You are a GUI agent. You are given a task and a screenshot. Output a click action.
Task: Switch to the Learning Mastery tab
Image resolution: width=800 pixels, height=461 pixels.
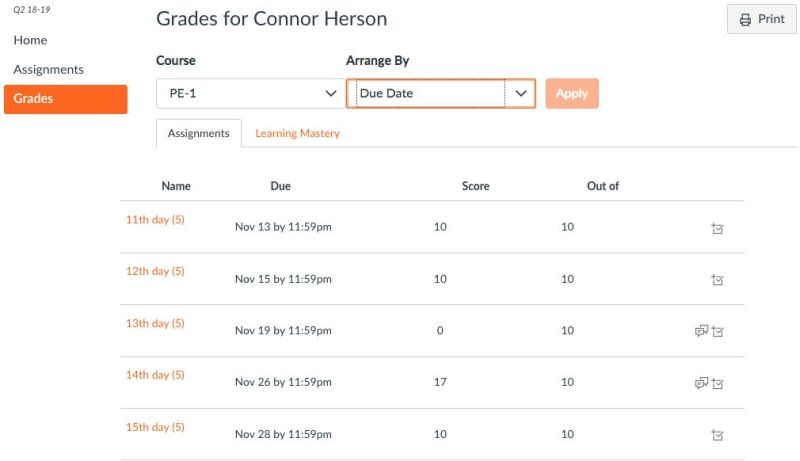(297, 133)
